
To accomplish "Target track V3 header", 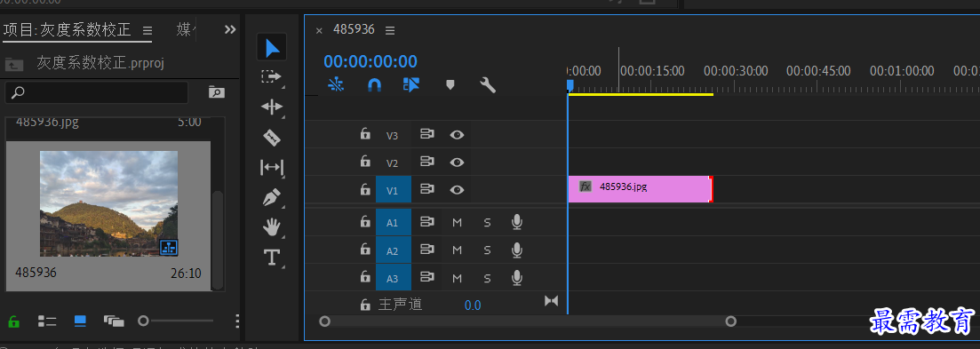I will [393, 135].
